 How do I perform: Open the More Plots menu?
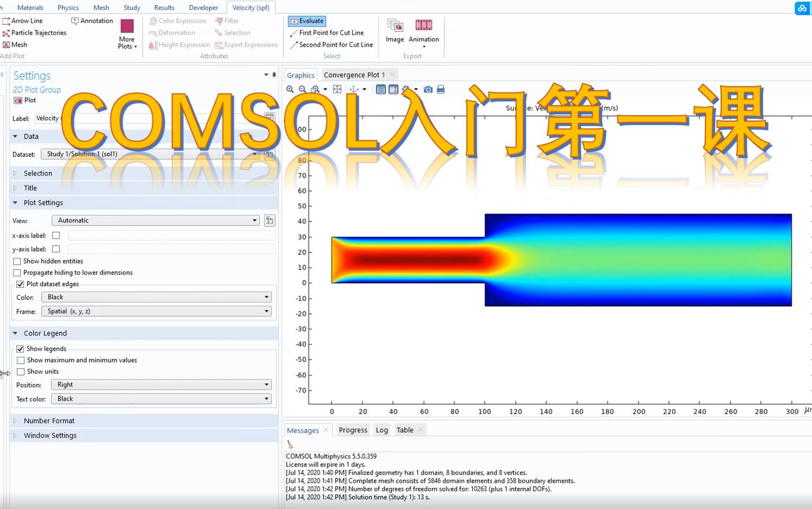tap(127, 34)
